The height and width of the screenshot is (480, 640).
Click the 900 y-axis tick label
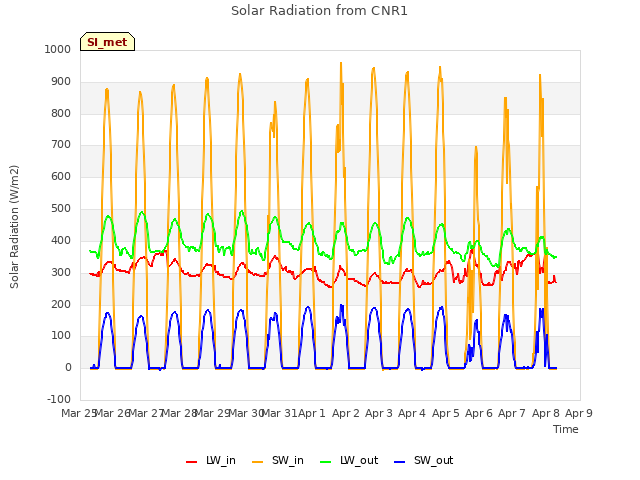[61, 82]
